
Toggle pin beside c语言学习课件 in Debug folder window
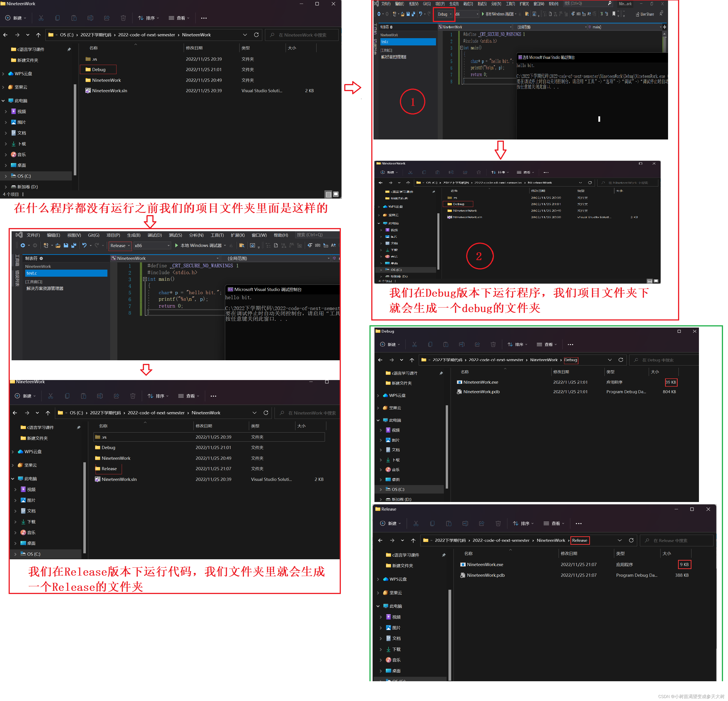click(441, 373)
